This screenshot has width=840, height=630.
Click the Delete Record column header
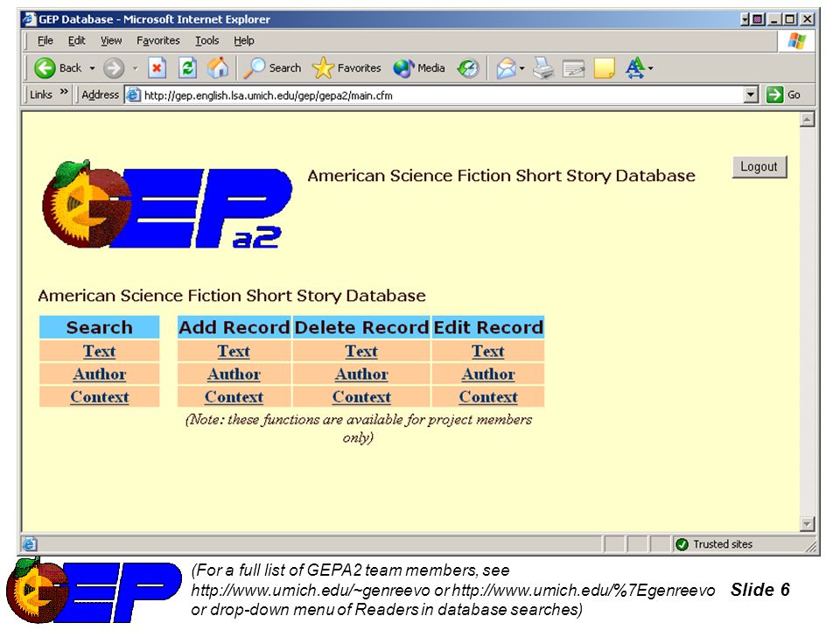tap(361, 327)
